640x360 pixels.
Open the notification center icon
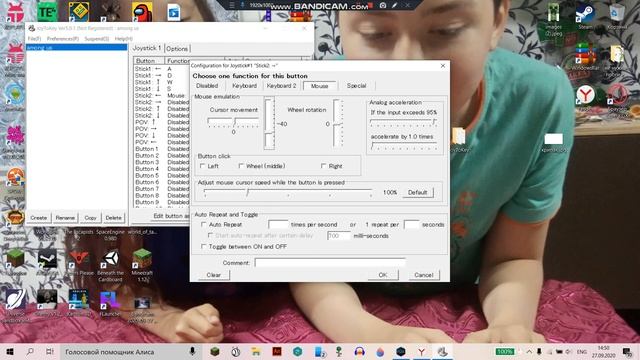627,351
